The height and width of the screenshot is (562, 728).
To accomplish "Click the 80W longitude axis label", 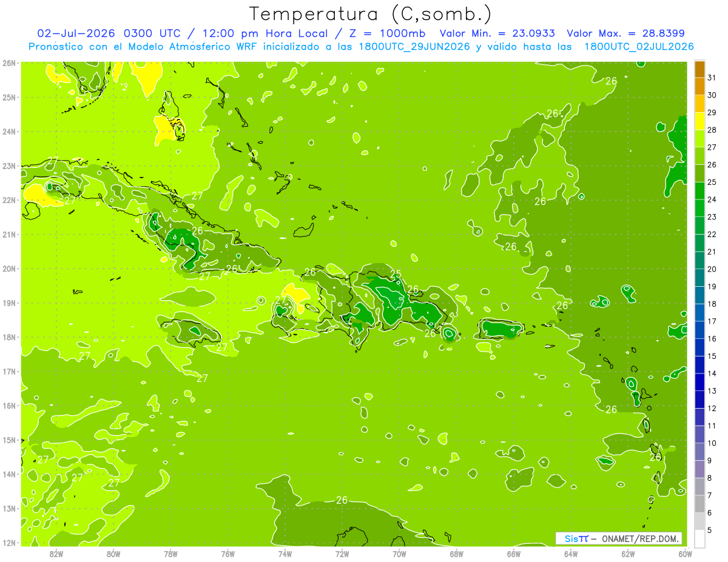I will 113,554.
